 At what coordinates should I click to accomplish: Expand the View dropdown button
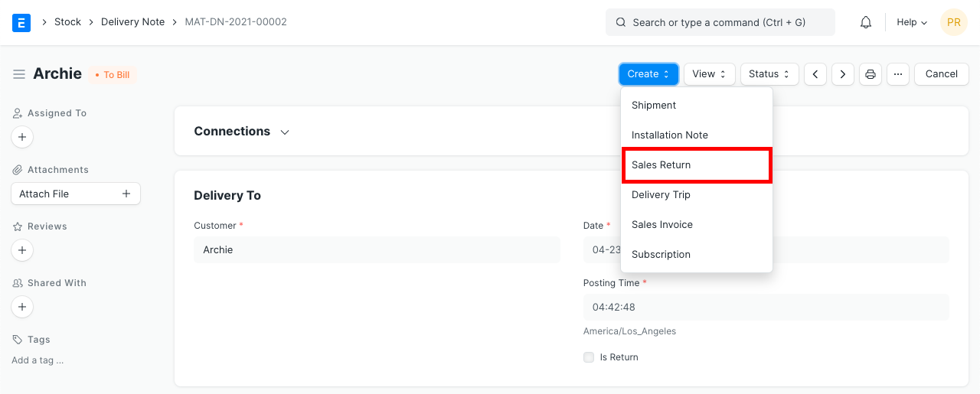tap(709, 74)
